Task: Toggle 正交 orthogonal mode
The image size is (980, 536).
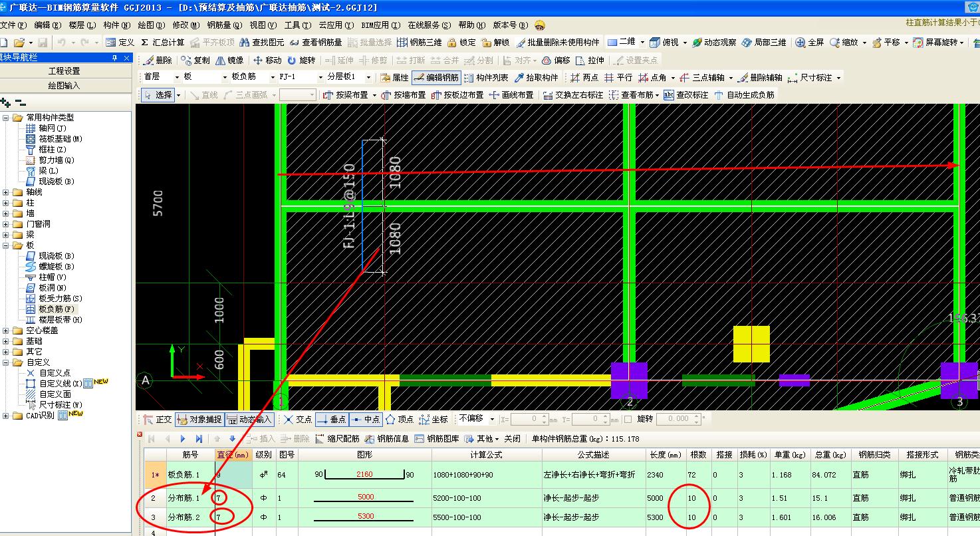Action: (157, 420)
